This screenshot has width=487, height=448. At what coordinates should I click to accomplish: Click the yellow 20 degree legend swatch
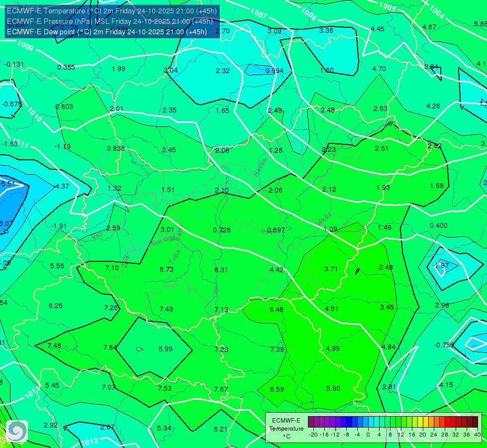pos(420,422)
